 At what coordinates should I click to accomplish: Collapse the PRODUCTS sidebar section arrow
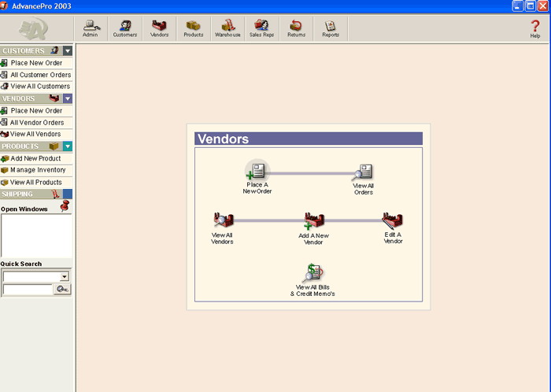[x=68, y=146]
